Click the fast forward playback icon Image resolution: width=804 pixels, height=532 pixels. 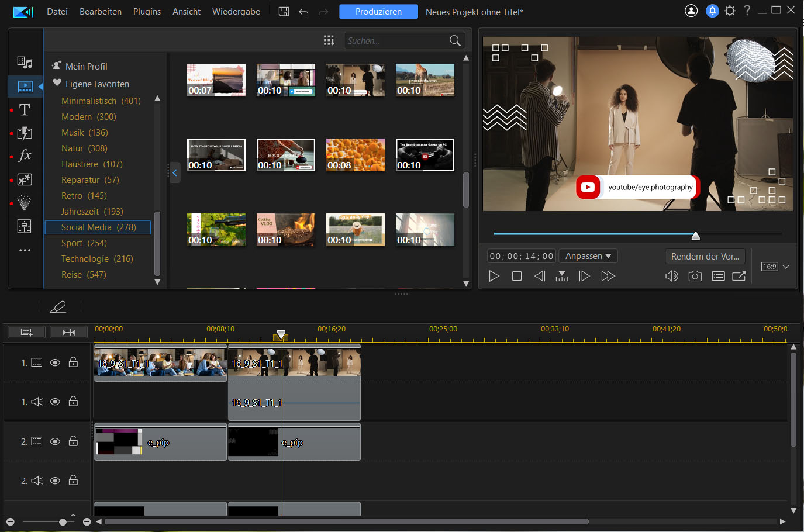[608, 276]
